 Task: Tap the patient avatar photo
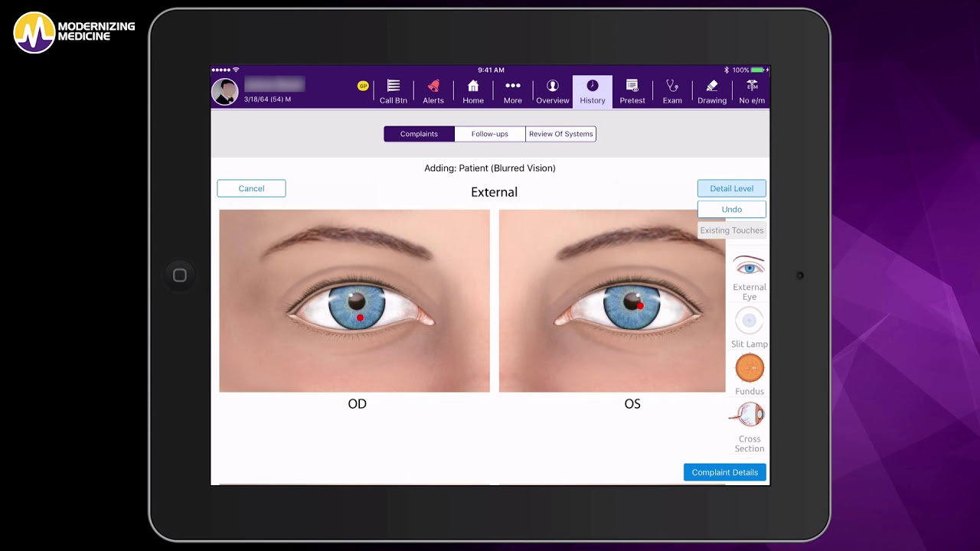click(x=225, y=92)
